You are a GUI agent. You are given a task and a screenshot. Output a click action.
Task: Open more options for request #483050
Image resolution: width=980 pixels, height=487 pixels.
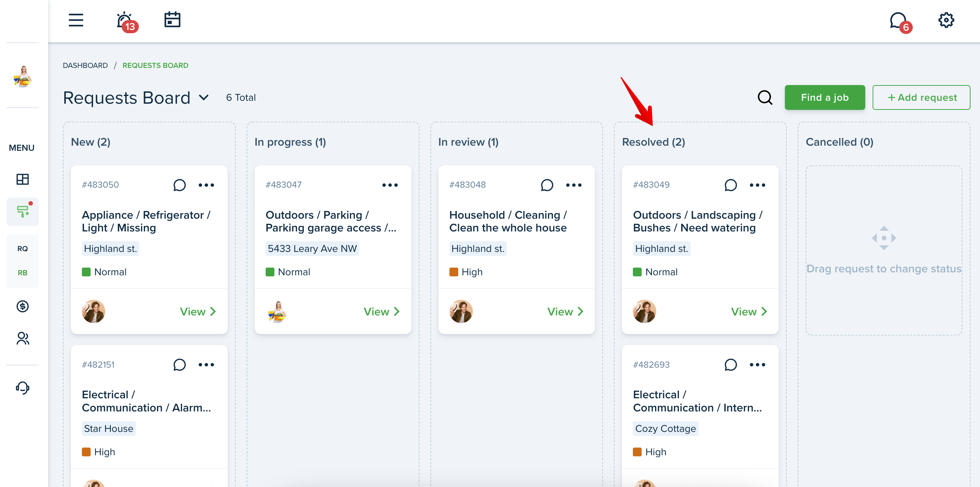click(206, 185)
